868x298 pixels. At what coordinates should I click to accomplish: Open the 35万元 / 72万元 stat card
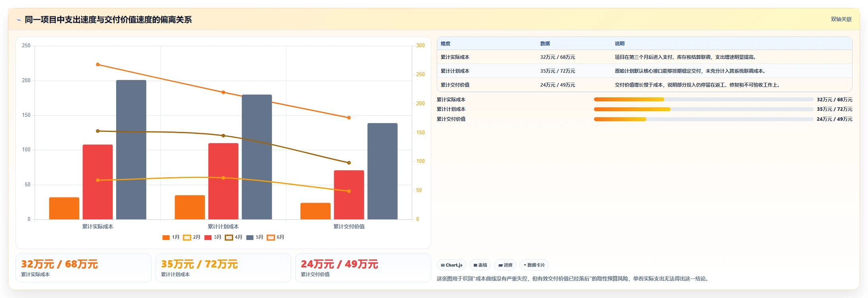pos(223,268)
